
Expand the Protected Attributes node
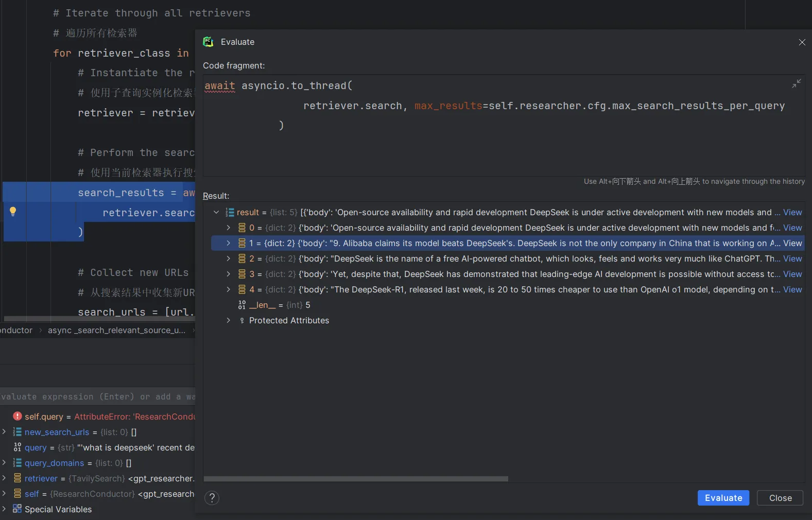tap(229, 320)
